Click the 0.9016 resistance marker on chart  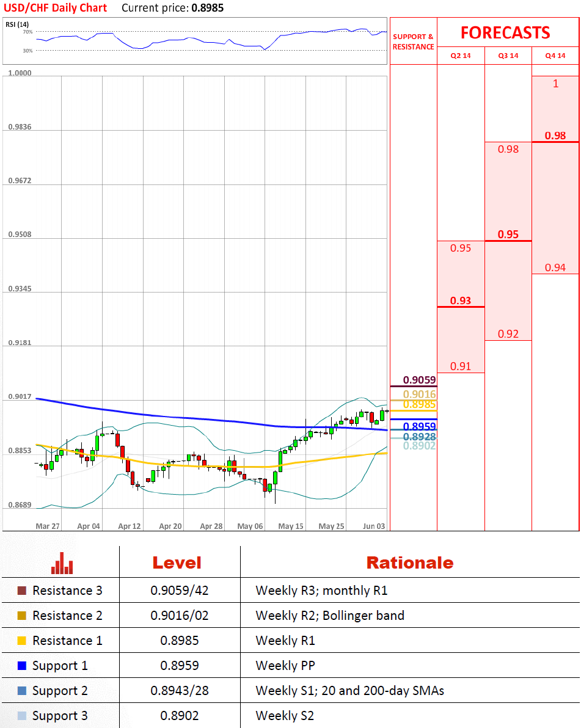pyautogui.click(x=419, y=394)
